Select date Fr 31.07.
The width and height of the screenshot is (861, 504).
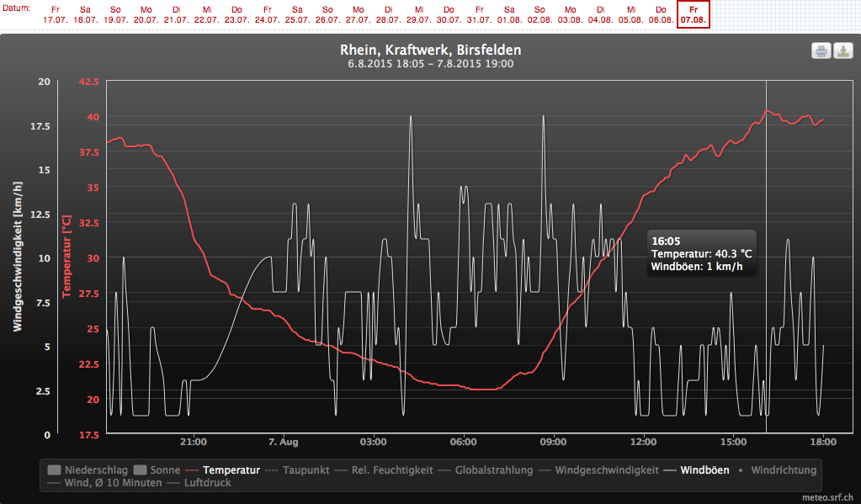479,14
